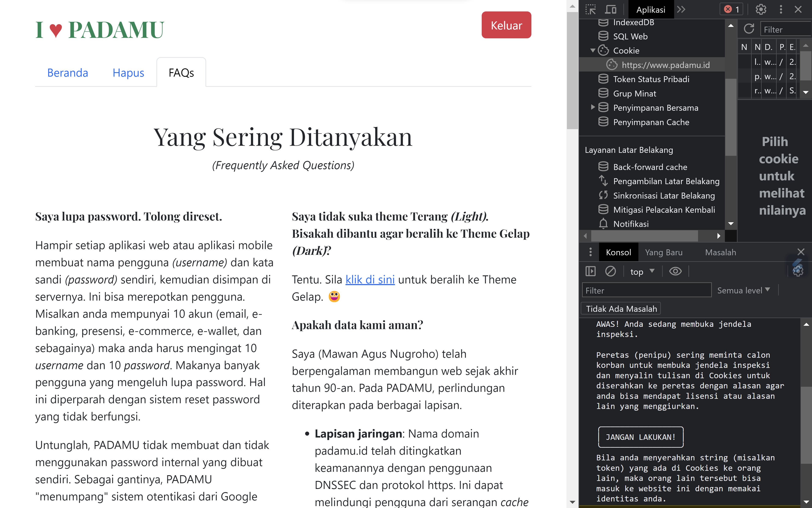Close the console drawer with X
The width and height of the screenshot is (812, 508).
click(x=801, y=252)
